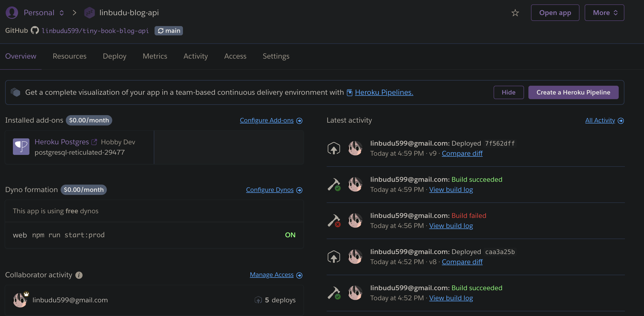Click the main branch badge
Image resolution: width=644 pixels, height=316 pixels.
pos(169,31)
